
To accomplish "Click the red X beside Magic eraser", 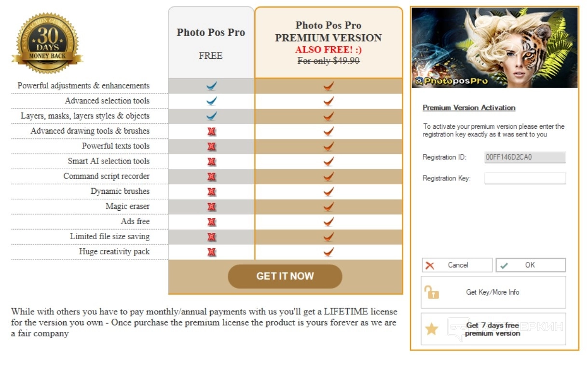I will tap(211, 206).
